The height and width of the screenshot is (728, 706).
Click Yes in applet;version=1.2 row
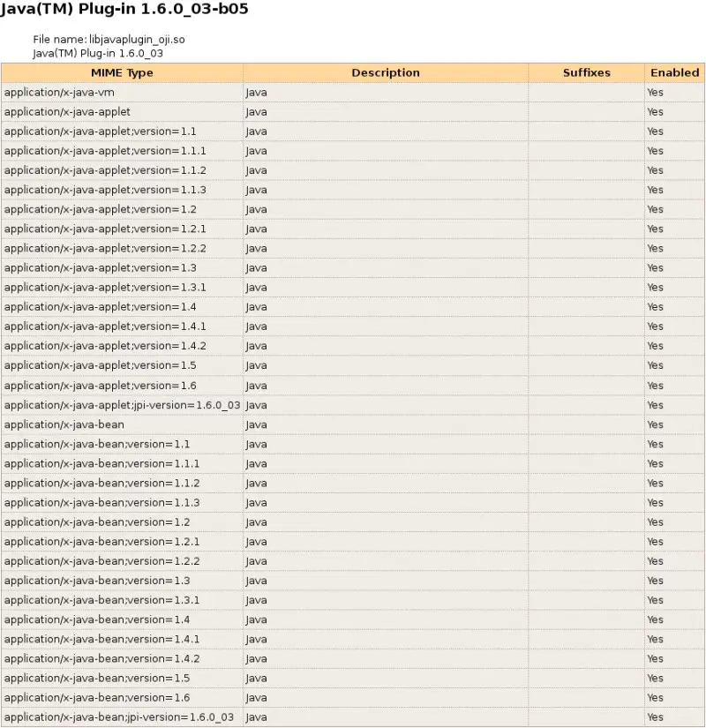click(x=656, y=209)
